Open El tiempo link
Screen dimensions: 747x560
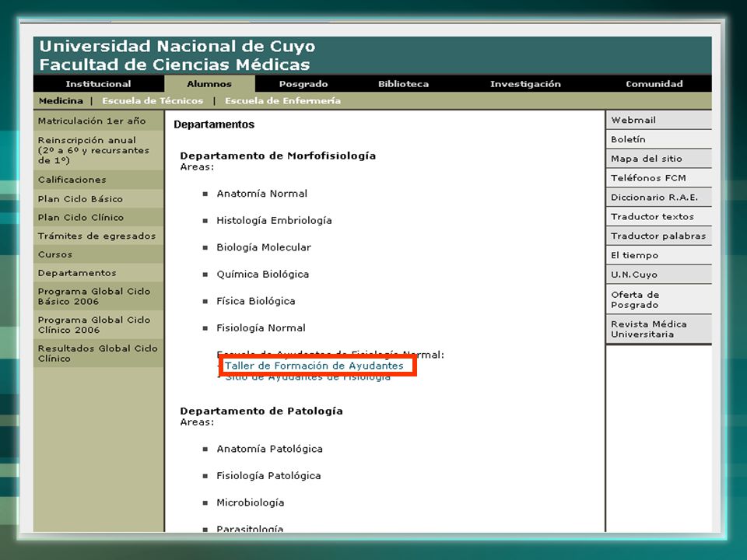(x=659, y=255)
